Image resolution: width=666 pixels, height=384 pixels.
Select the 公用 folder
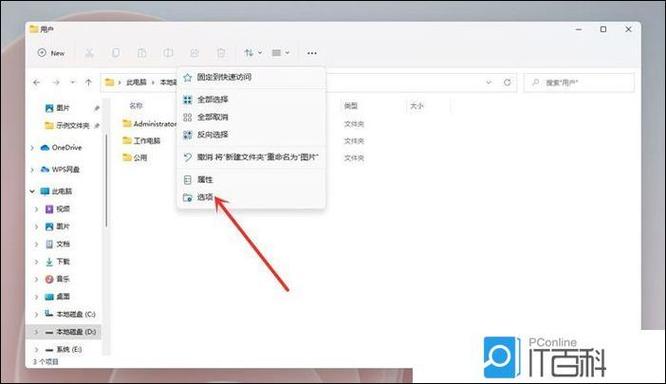coord(135,158)
